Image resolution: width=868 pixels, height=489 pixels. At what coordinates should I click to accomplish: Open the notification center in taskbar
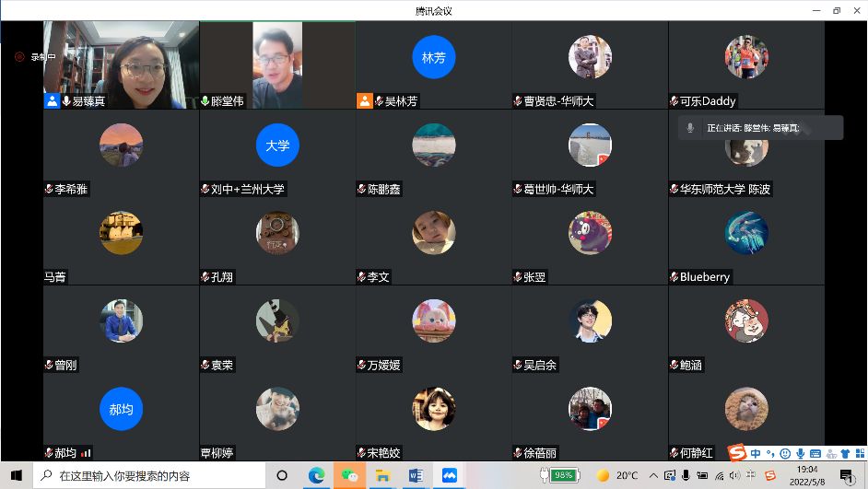pos(845,475)
